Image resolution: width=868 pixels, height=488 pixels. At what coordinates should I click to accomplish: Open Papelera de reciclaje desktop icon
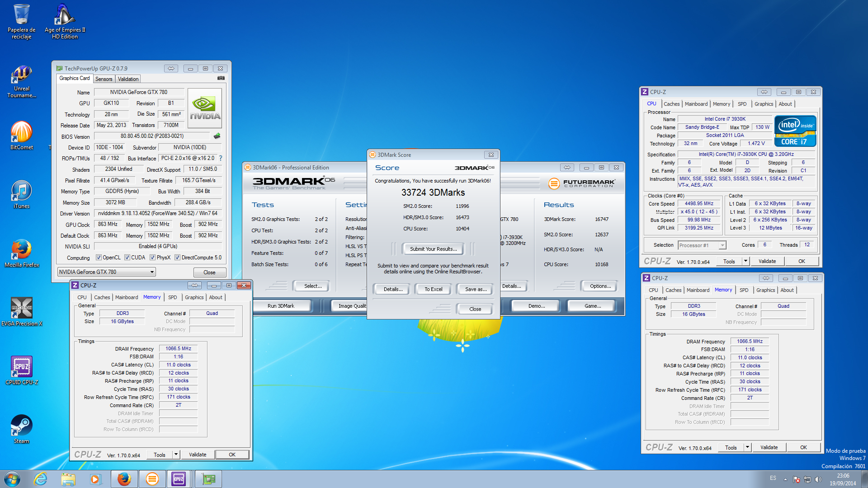coord(21,21)
